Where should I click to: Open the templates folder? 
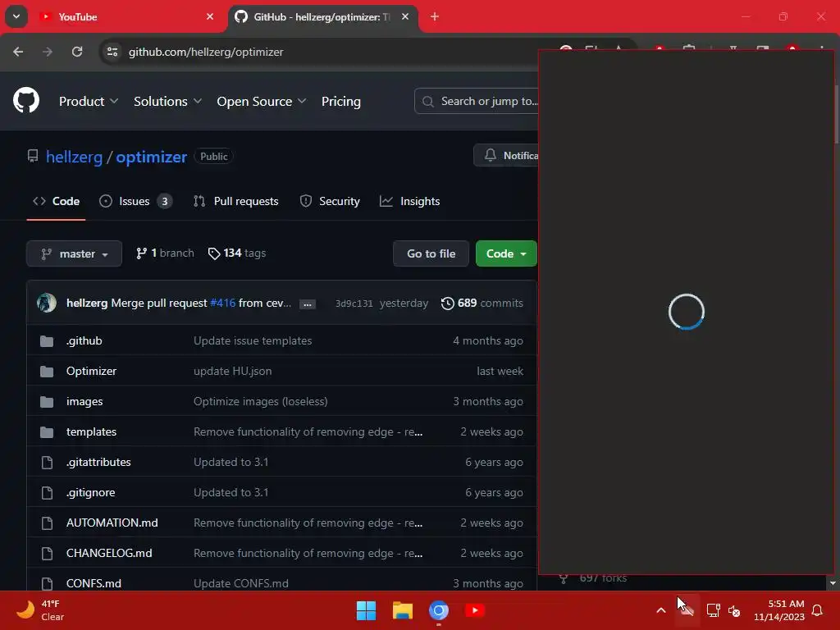point(91,431)
